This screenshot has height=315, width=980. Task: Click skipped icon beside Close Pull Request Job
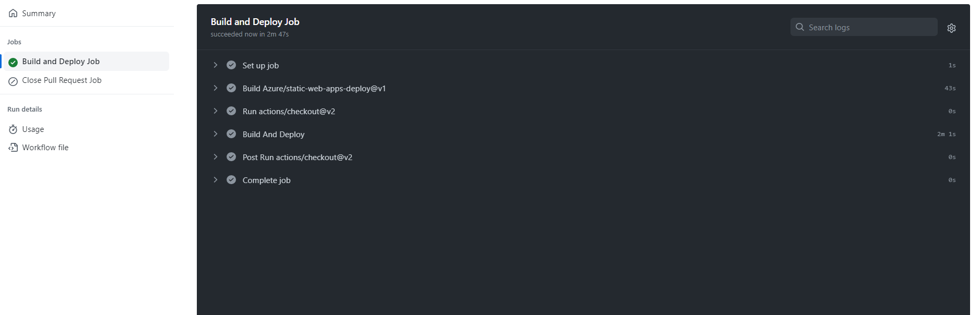coord(13,81)
